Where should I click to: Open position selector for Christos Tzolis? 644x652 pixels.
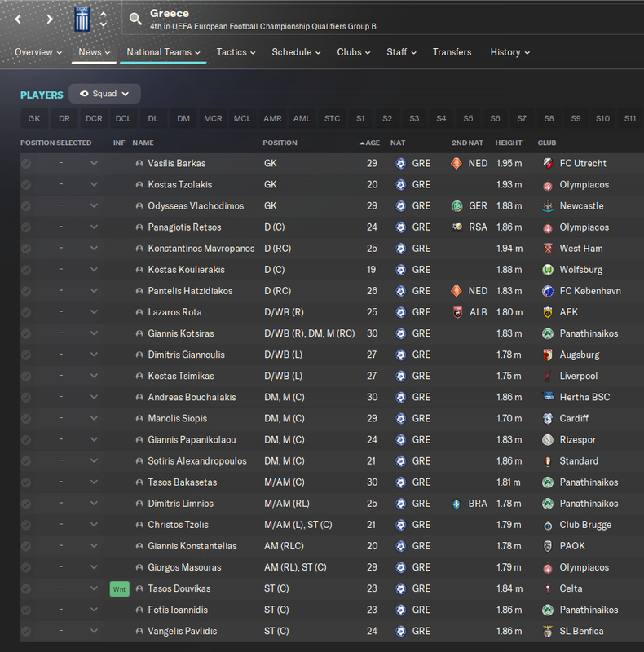94,524
